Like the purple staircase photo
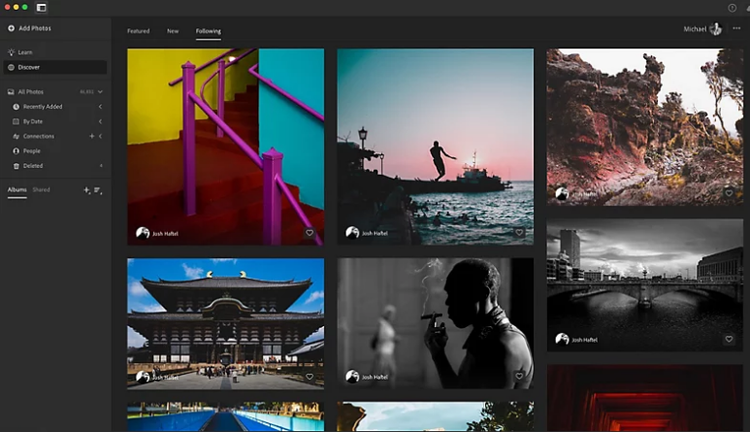 (x=309, y=233)
